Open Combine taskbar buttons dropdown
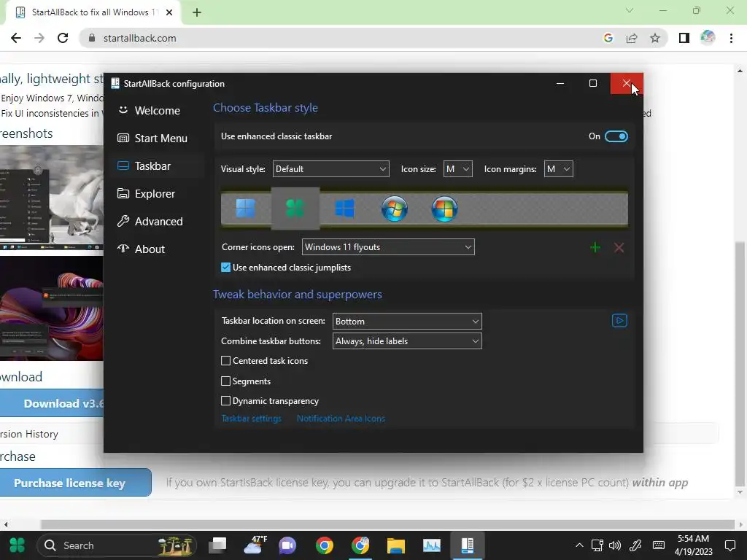Image resolution: width=747 pixels, height=560 pixels. [407, 341]
